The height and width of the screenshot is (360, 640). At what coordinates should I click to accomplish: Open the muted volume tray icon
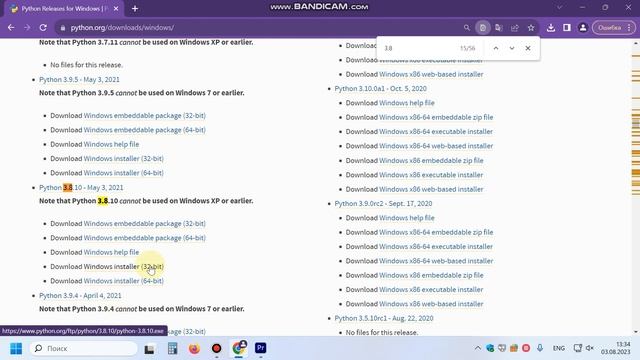[590, 348]
